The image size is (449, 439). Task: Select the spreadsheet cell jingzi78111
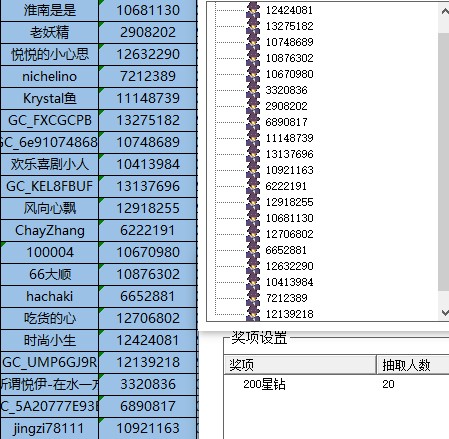(50, 428)
